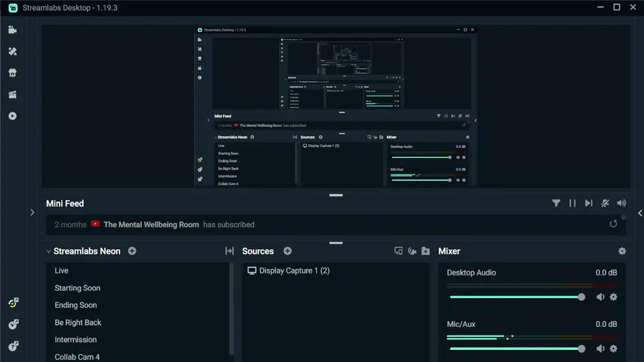Maximize the Streamlabs Desktop window
The image size is (644, 362).
tap(617, 7)
